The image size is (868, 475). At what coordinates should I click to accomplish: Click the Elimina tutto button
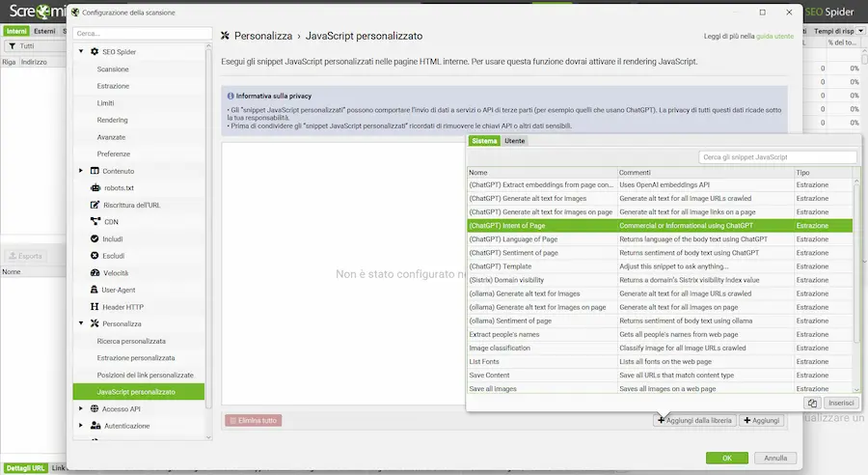[253, 420]
